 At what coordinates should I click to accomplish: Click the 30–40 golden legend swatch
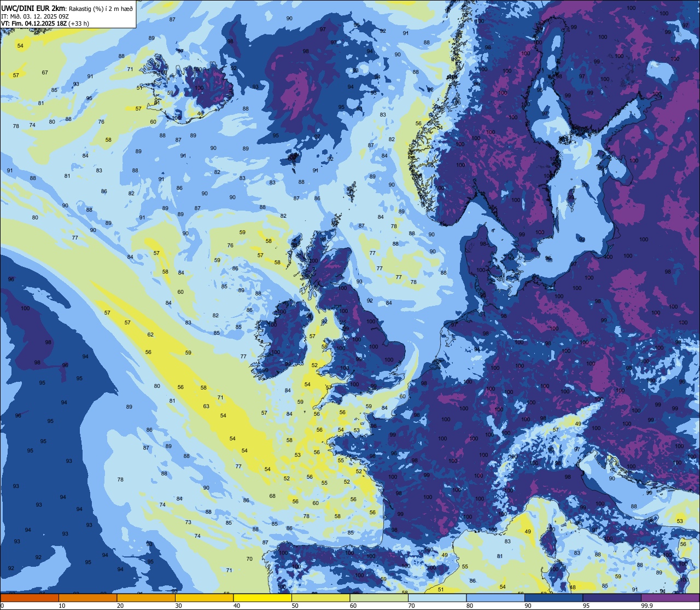pos(204,597)
